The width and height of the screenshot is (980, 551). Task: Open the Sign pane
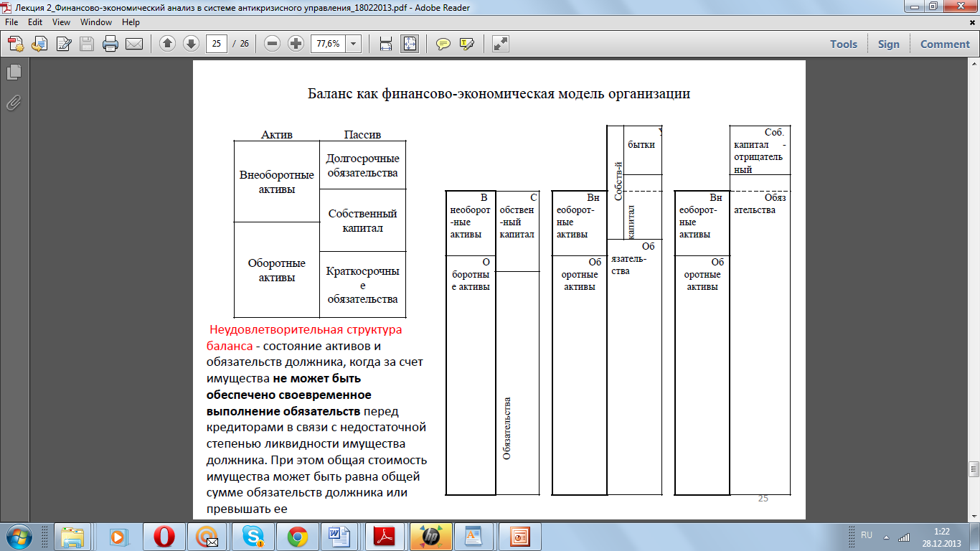point(888,44)
